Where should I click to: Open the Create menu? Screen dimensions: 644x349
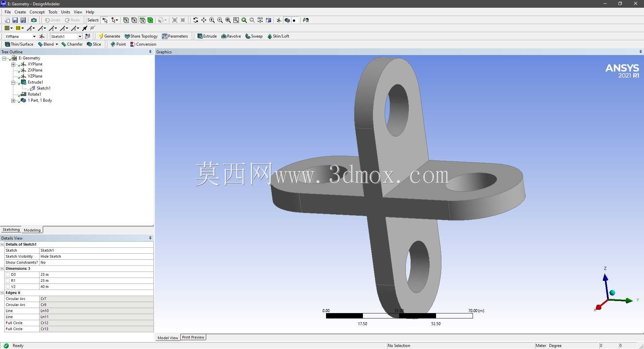pos(20,12)
